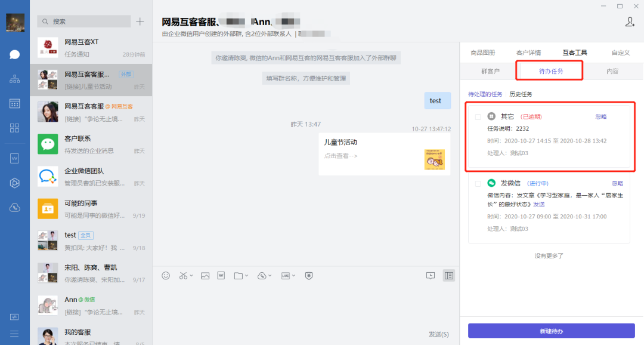Select the 互客工具 tab
Image resolution: width=644 pixels, height=345 pixels.
point(575,53)
